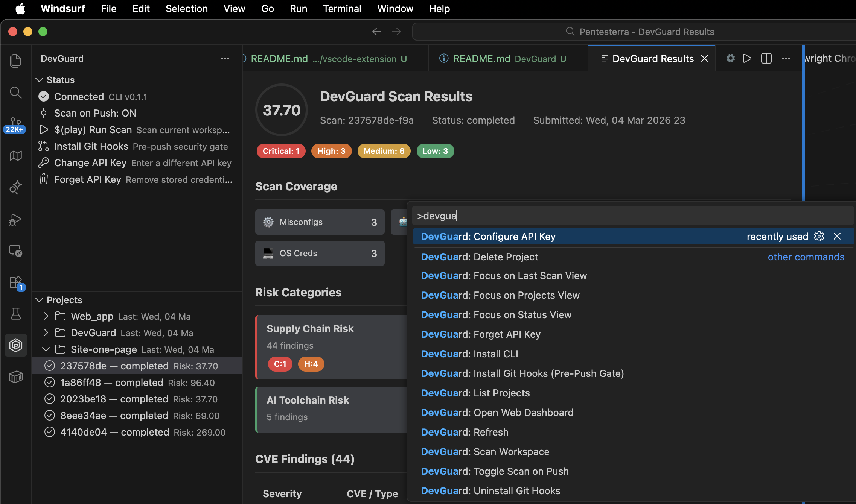856x504 pixels.
Task: Collapse the Site-one-page project folder
Action: [46, 349]
